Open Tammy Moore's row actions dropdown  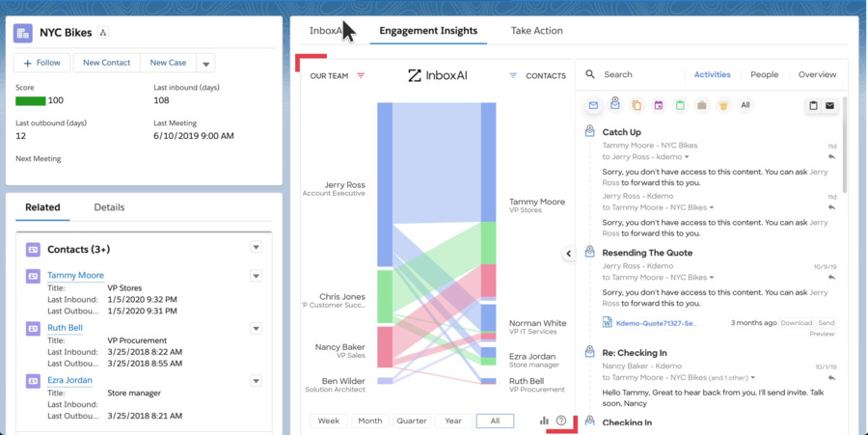pyautogui.click(x=256, y=276)
